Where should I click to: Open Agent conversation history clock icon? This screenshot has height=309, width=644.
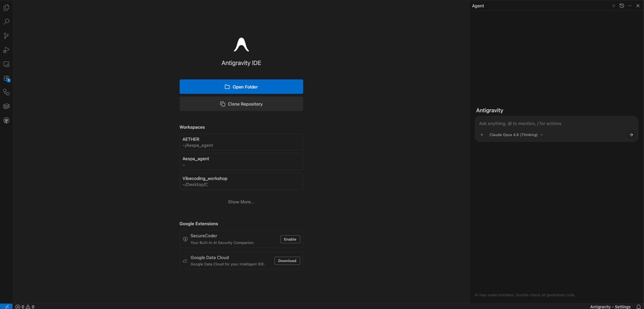(x=622, y=6)
